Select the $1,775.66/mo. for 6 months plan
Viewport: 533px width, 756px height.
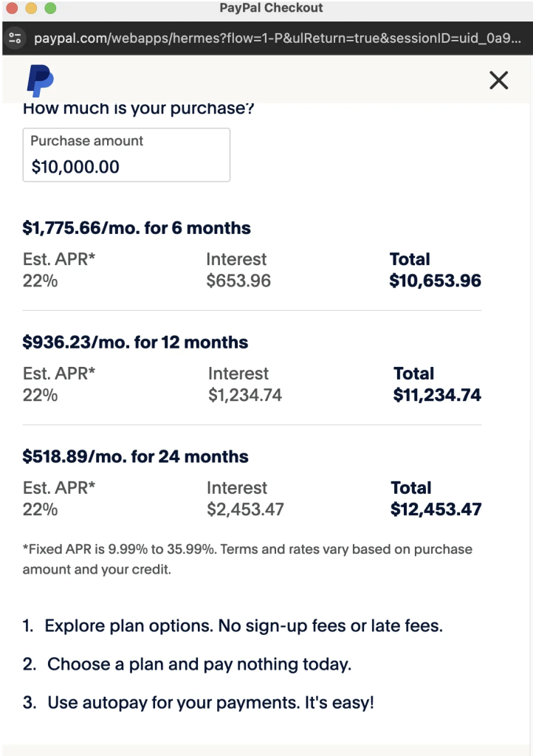pyautogui.click(x=137, y=227)
